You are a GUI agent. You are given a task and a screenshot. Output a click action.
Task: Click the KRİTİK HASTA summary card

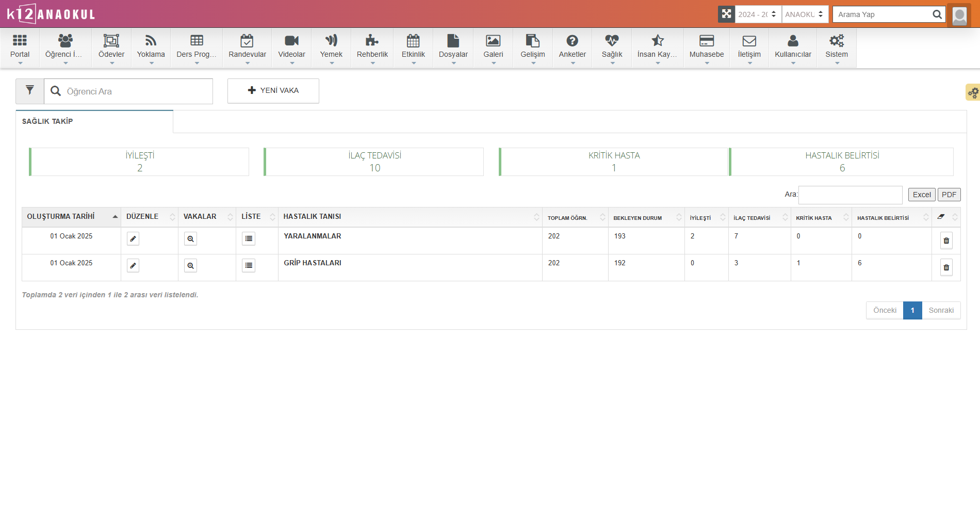pos(613,162)
